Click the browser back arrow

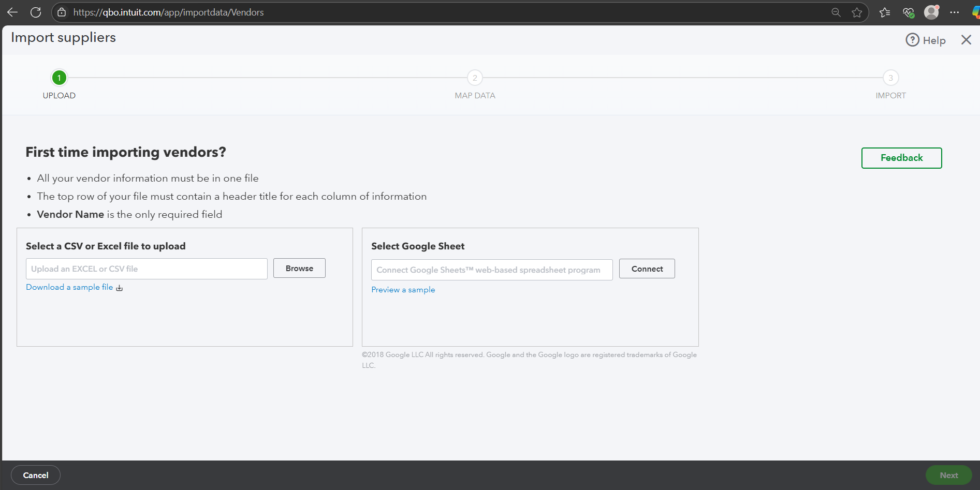coord(12,12)
